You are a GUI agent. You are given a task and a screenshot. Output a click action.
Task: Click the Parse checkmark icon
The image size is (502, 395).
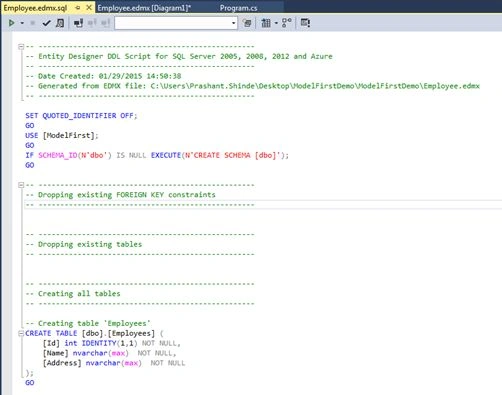pyautogui.click(x=46, y=23)
